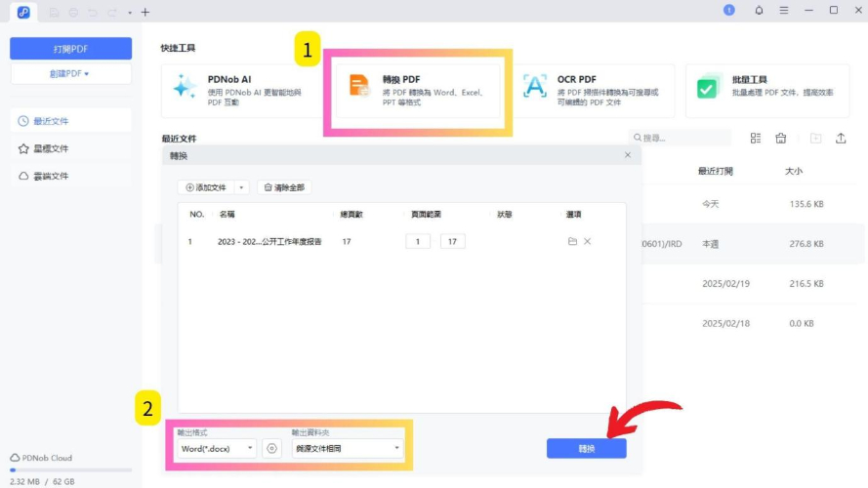Click the 頁面範圍 column header
Viewport: 868px width, 488px height.
[x=426, y=214]
